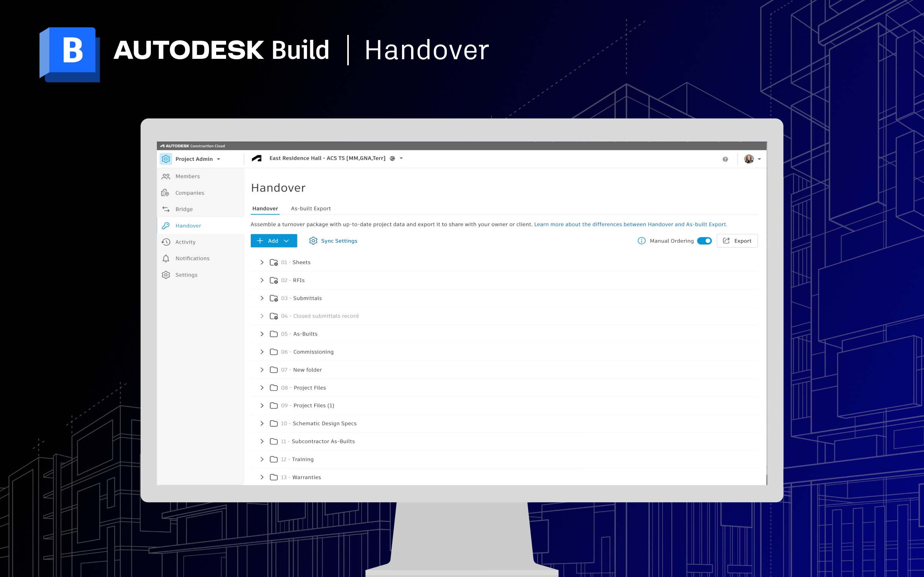Click the Sync Settings gear icon
The image size is (924, 577).
[x=313, y=241]
